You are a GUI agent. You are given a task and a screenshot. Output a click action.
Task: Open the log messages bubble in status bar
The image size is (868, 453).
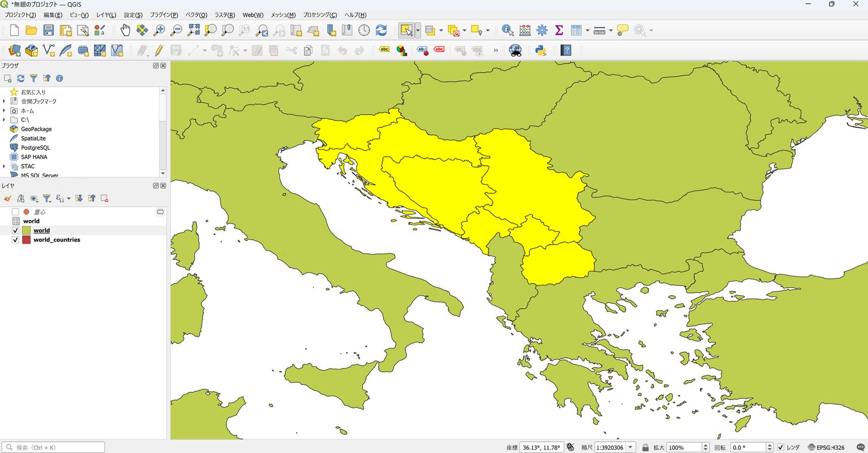click(860, 448)
